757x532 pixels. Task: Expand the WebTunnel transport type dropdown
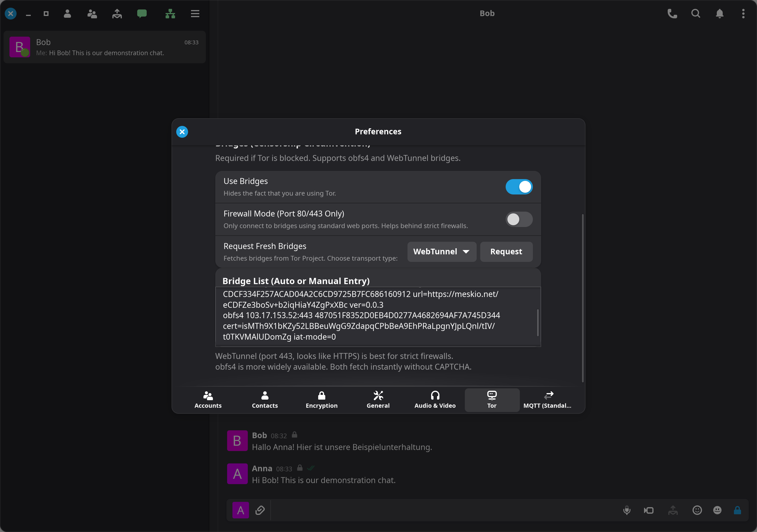[x=442, y=252]
